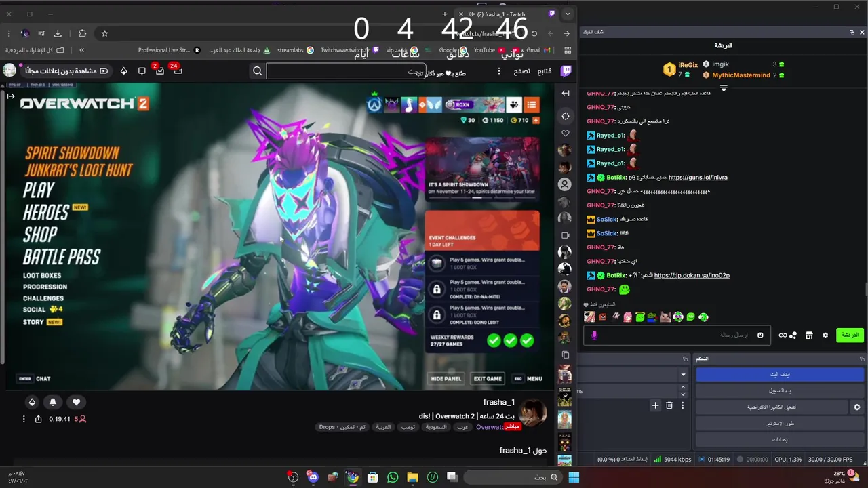Pop out the OBS chat dock icon

852,32
